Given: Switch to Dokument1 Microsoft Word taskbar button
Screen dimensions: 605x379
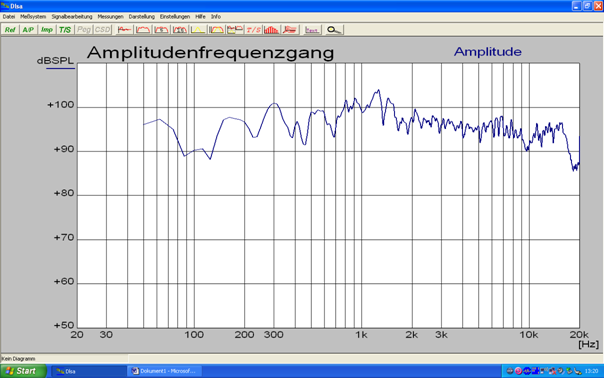Looking at the screenshot, I should pos(164,371).
